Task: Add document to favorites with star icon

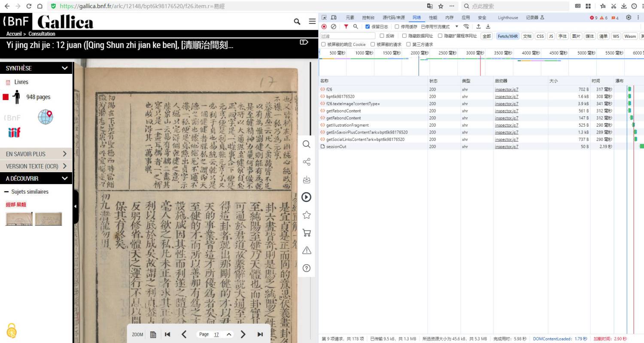Action: [307, 215]
